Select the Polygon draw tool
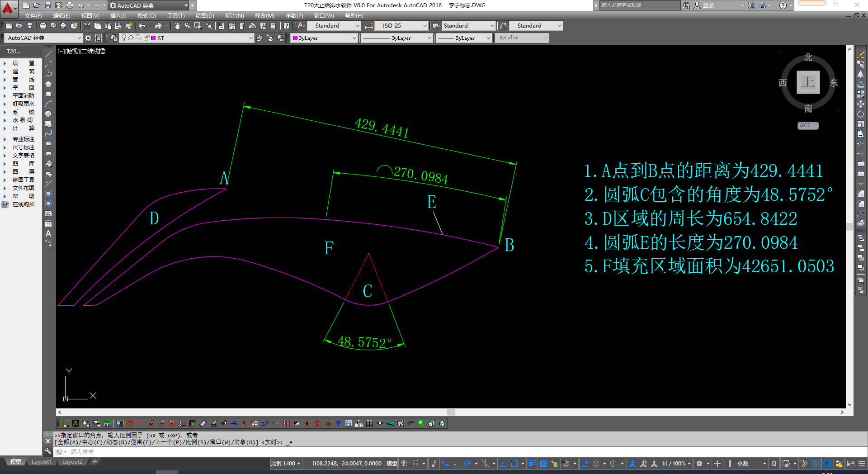The height and width of the screenshot is (474, 868). 48,84
